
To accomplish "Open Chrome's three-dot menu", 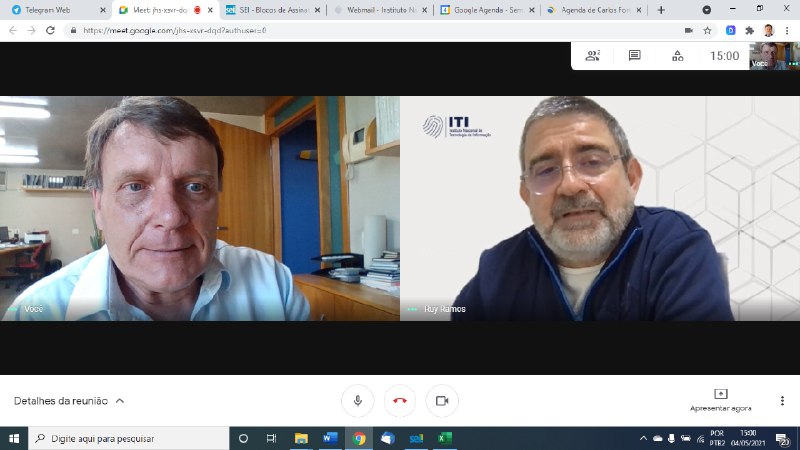I will click(x=787, y=31).
